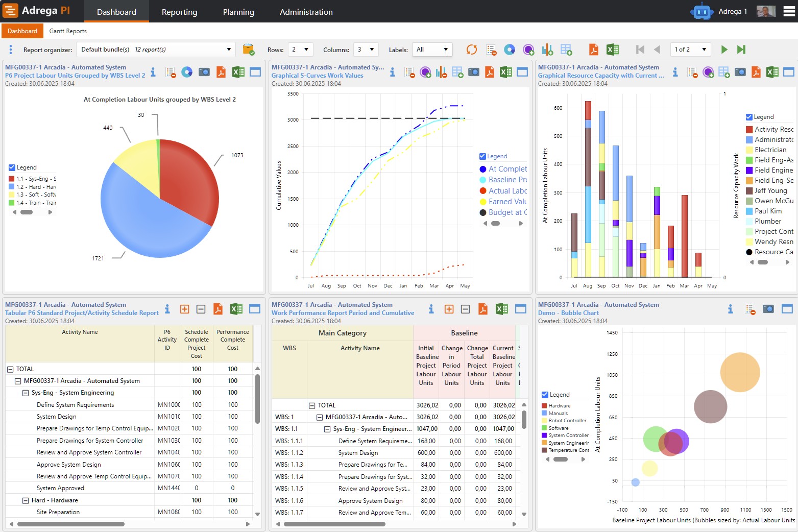Click the Hardware red color swatch in the bubble legend
The height and width of the screenshot is (532, 798).
(544, 405)
